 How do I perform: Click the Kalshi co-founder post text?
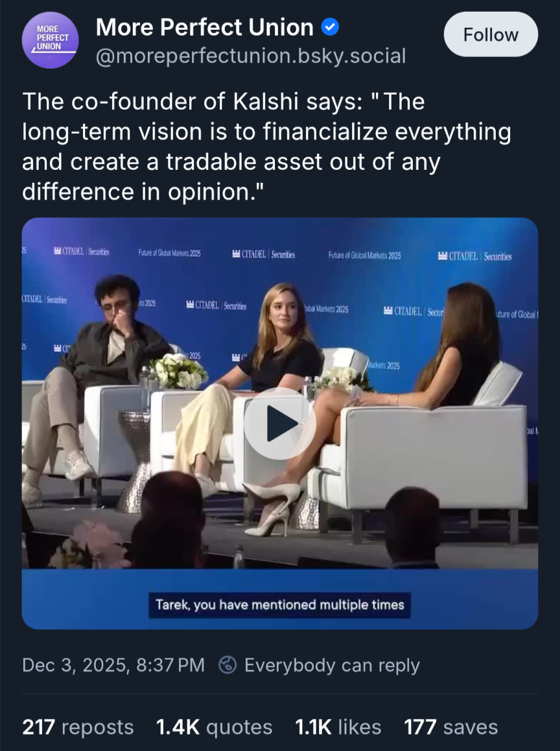[x=266, y=147]
